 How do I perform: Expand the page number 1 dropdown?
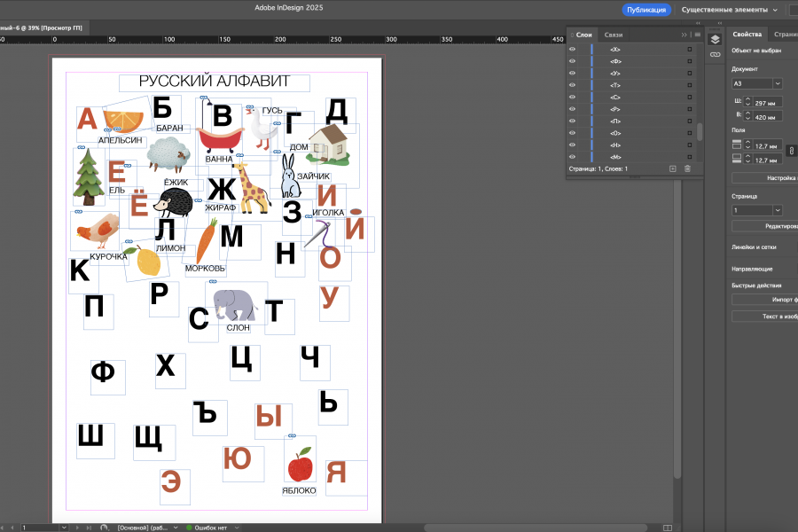click(x=777, y=210)
